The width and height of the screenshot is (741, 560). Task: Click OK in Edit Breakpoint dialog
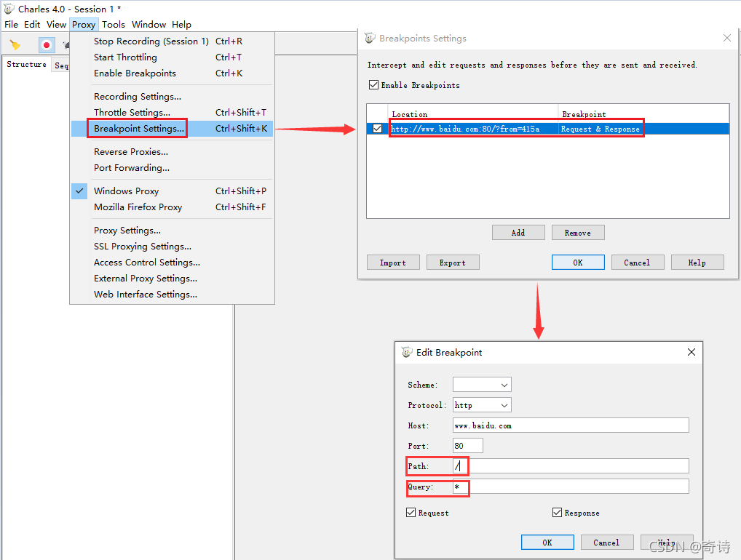point(547,543)
